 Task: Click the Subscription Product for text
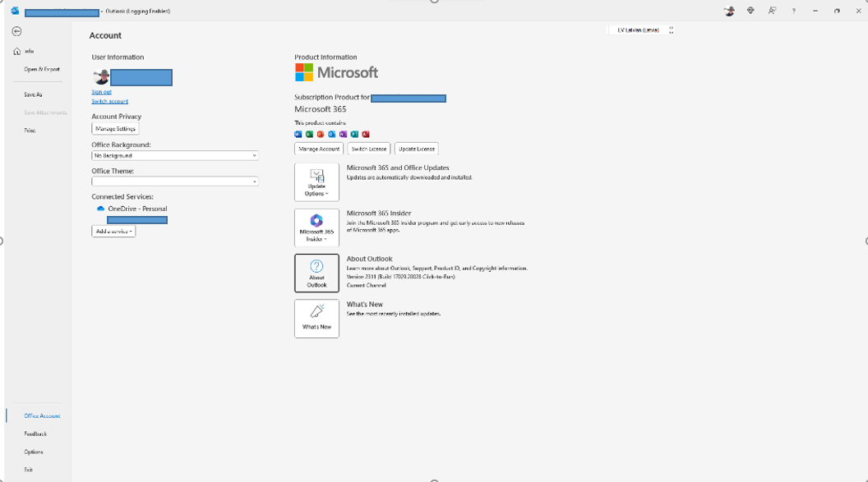coord(332,97)
